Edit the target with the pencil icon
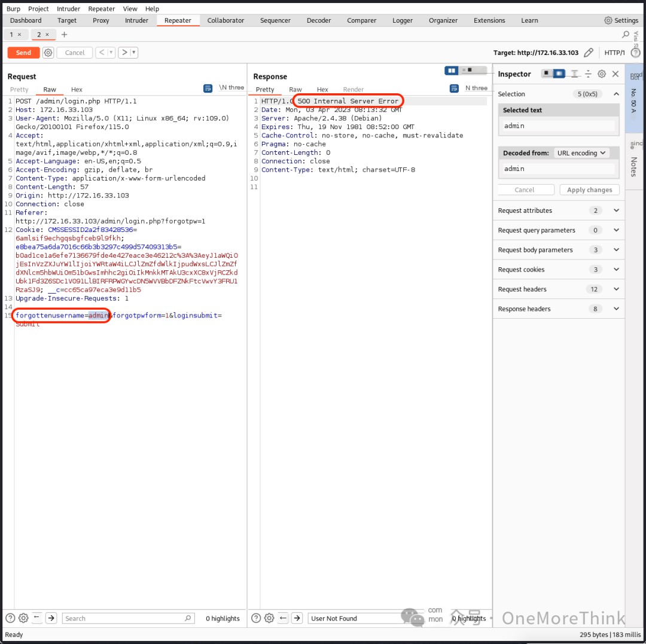Viewport: 646px width, 644px height. coord(589,53)
